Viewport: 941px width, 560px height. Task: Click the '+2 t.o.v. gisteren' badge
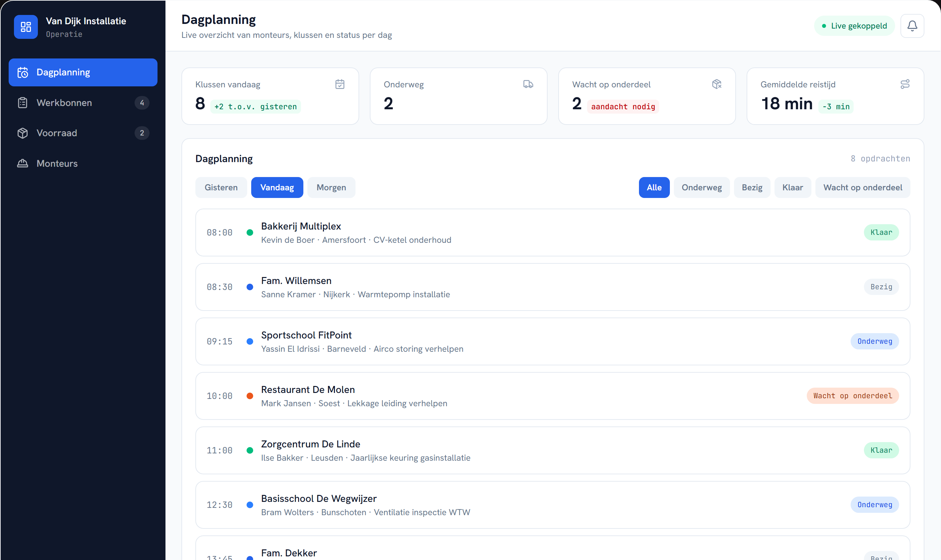point(255,107)
